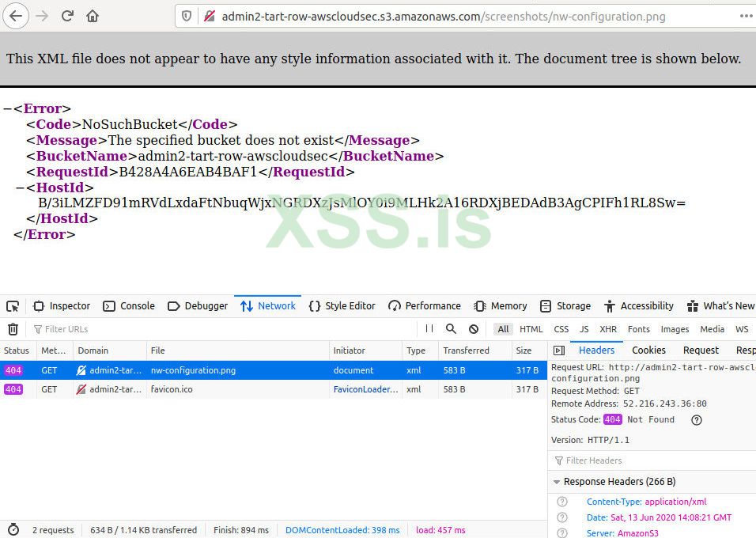Viewport: 756px width, 538px height.
Task: Filter requests by JS
Action: pos(584,329)
